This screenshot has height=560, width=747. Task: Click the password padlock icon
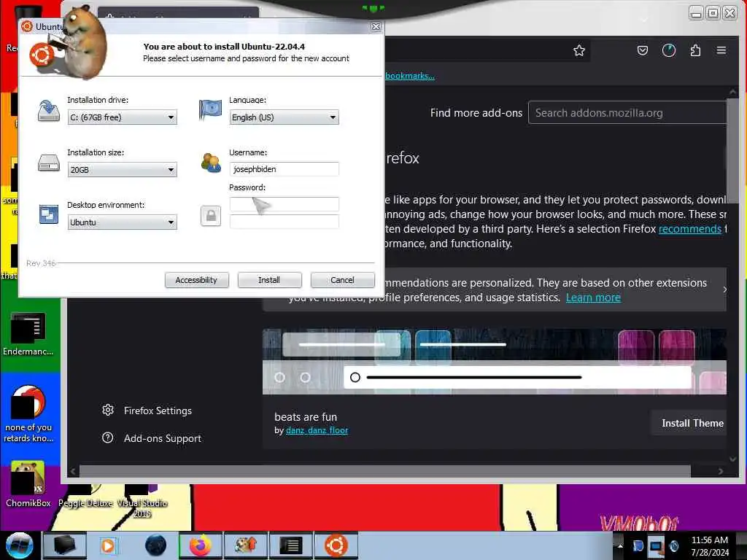(211, 216)
